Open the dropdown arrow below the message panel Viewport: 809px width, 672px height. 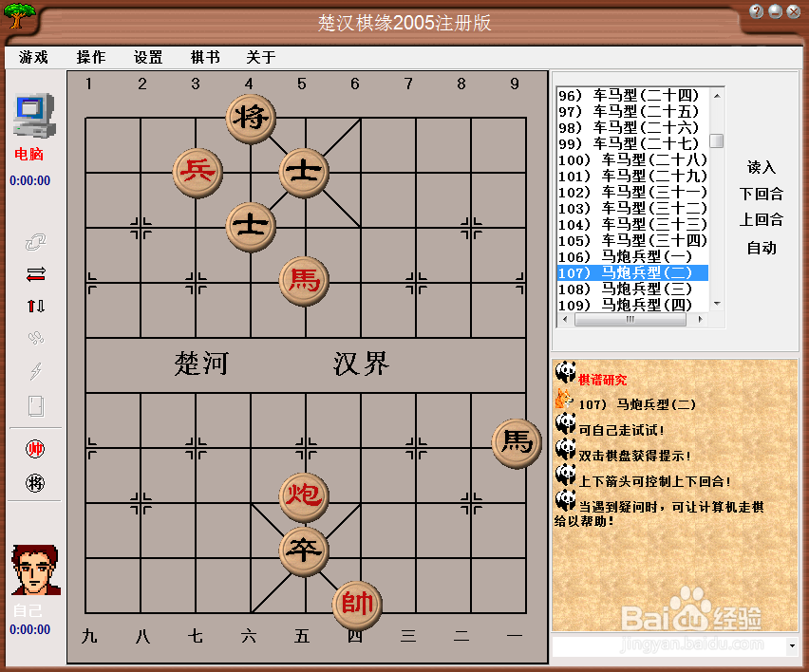(792, 645)
